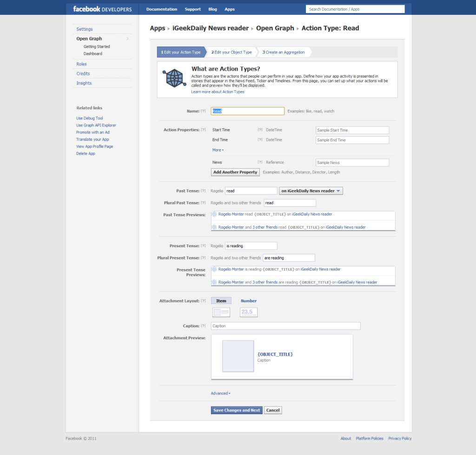This screenshot has width=476, height=455.
Task: Go to step 3 Create an Aggregation
Action: coord(284,52)
